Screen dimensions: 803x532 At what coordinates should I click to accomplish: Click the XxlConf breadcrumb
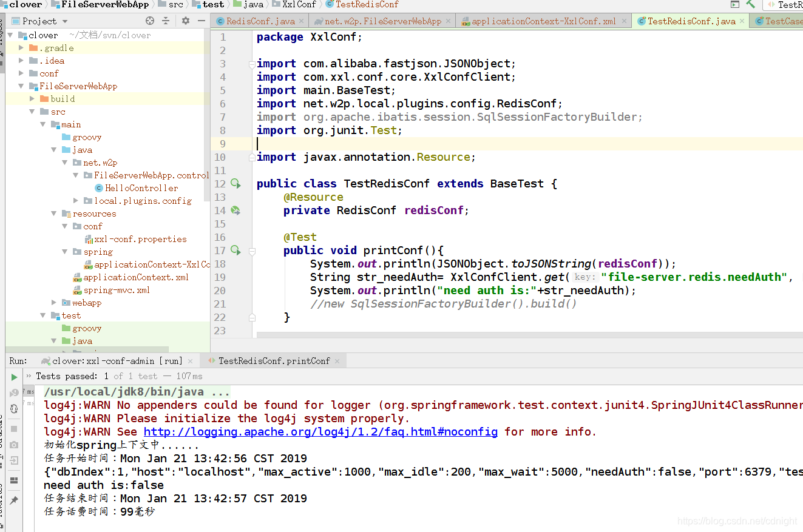pyautogui.click(x=294, y=4)
